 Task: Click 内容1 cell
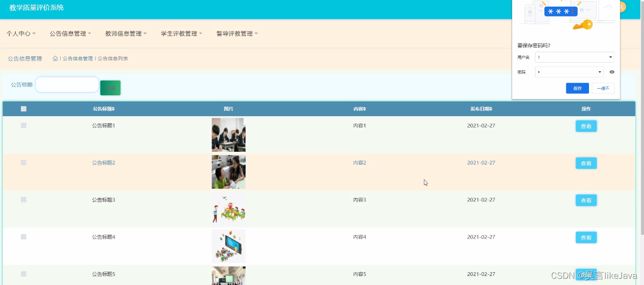pyautogui.click(x=359, y=126)
